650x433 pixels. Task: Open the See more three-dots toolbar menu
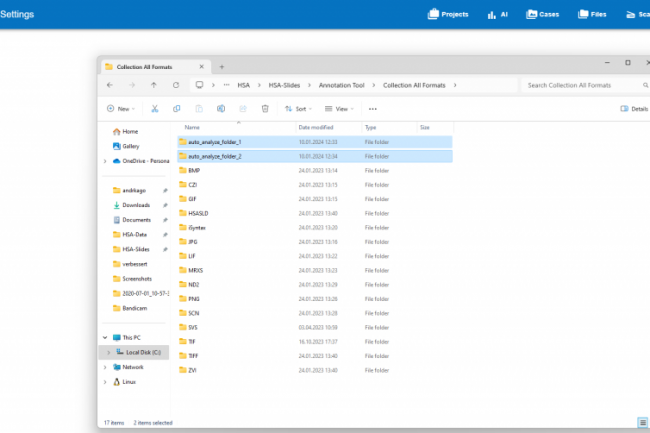pyautogui.click(x=372, y=108)
